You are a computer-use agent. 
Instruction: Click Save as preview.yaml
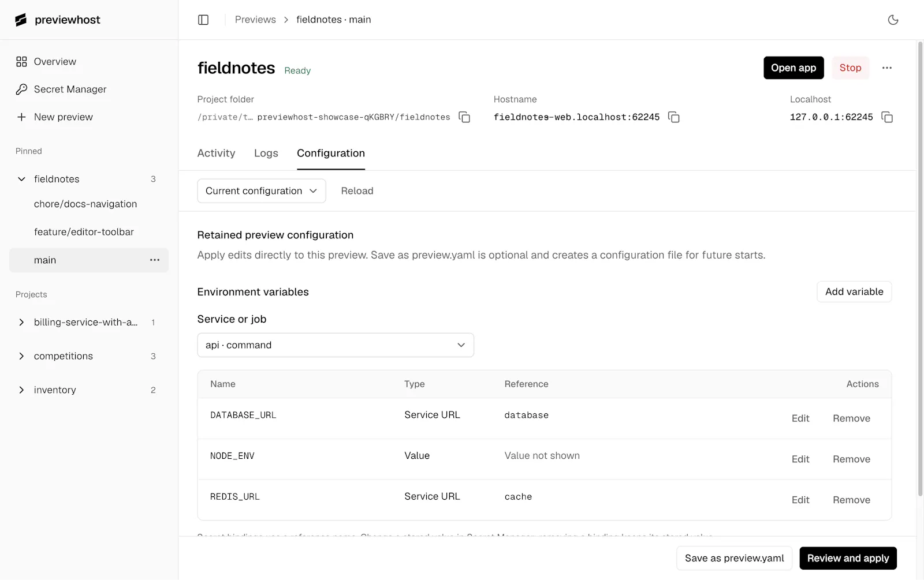[734, 558]
